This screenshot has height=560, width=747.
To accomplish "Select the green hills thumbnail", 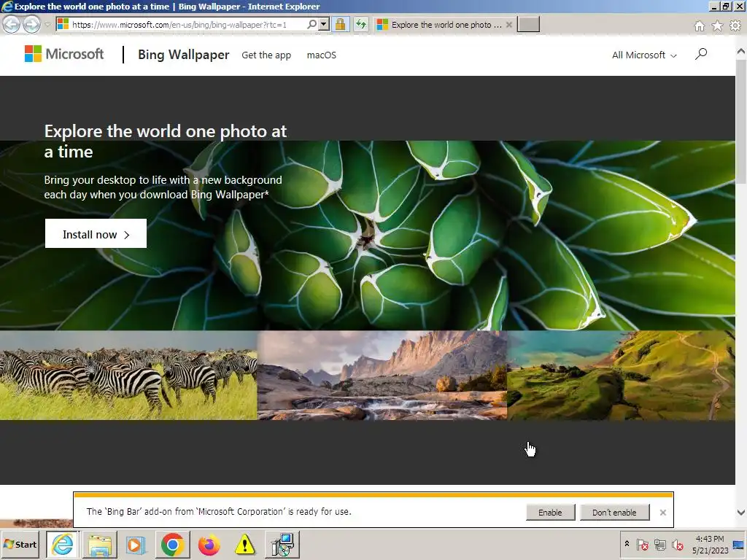I will tap(622, 376).
